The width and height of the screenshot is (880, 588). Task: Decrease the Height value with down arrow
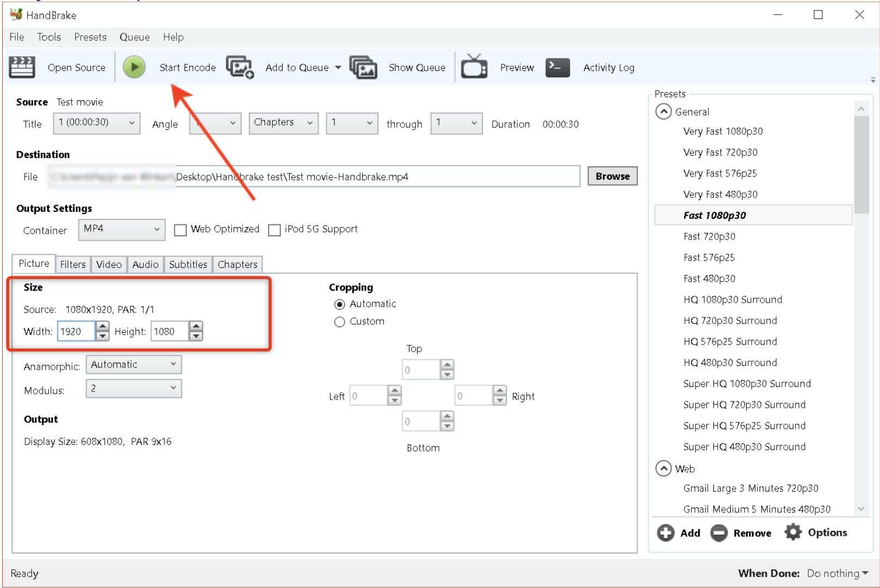[196, 336]
